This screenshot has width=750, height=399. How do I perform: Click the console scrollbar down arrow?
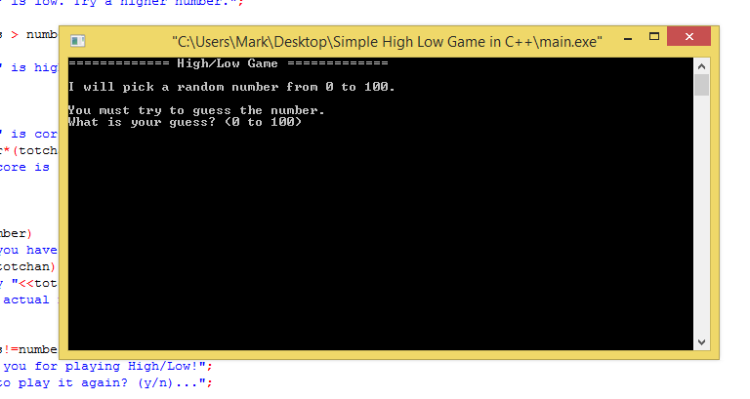[701, 342]
